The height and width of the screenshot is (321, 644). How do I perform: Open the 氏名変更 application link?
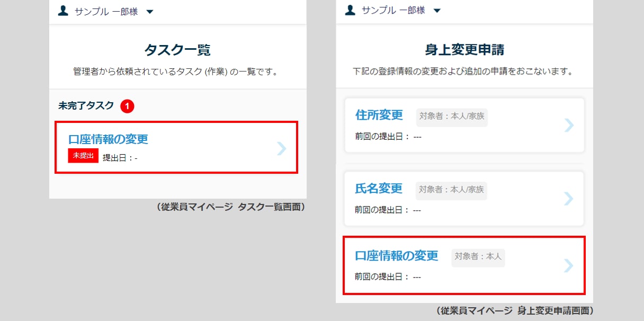tap(379, 189)
